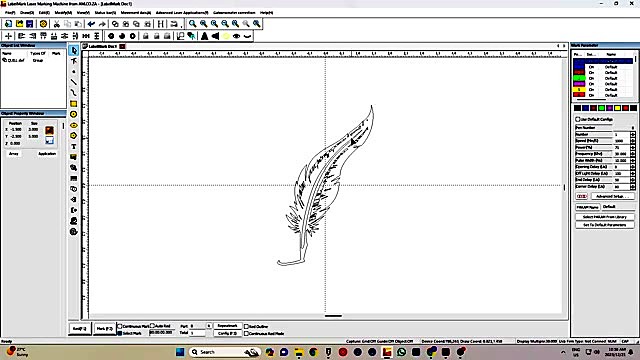Click the eye icon in second toolbar row
This screenshot has height=360, width=640.
click(236, 36)
